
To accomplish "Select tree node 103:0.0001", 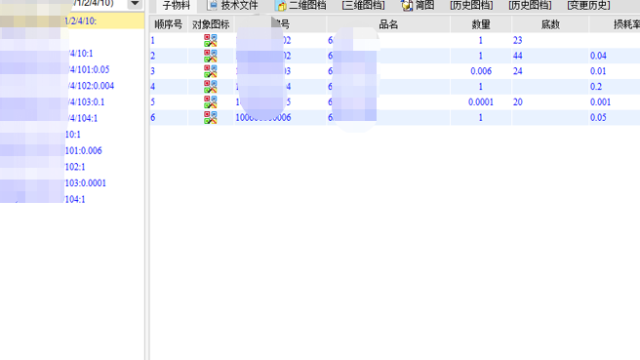I will pos(85,183).
